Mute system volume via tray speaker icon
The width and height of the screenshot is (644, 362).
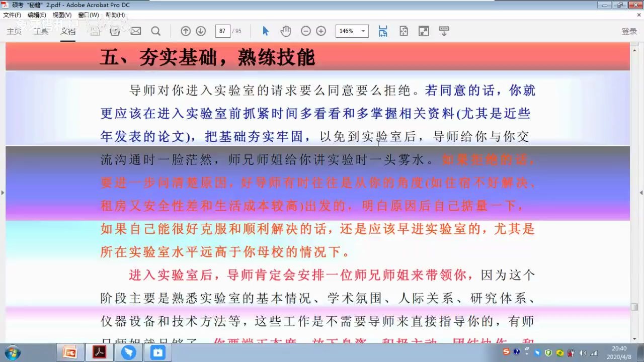[x=582, y=352]
